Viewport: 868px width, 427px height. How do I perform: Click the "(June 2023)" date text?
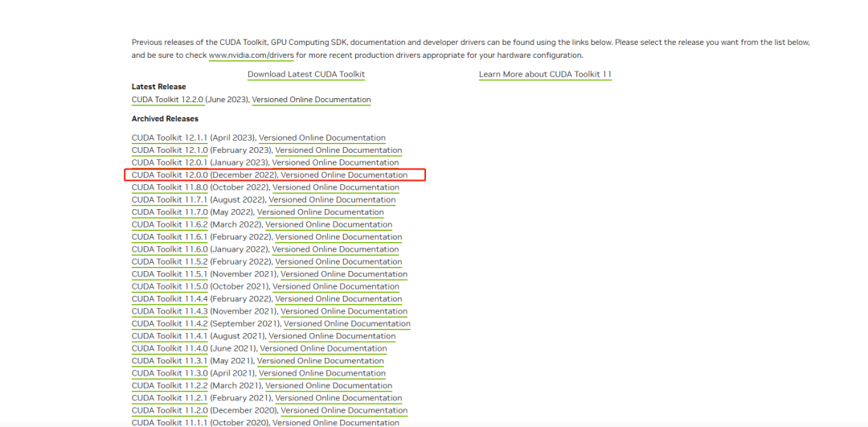227,100
